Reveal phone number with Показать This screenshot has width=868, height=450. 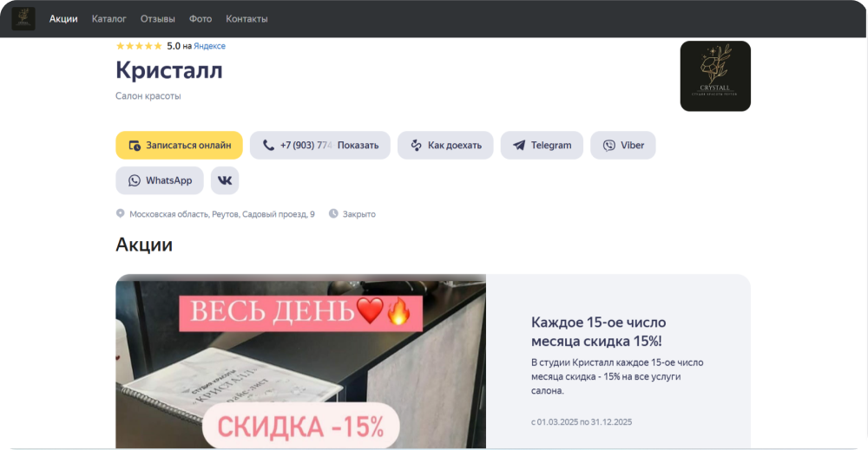point(358,145)
